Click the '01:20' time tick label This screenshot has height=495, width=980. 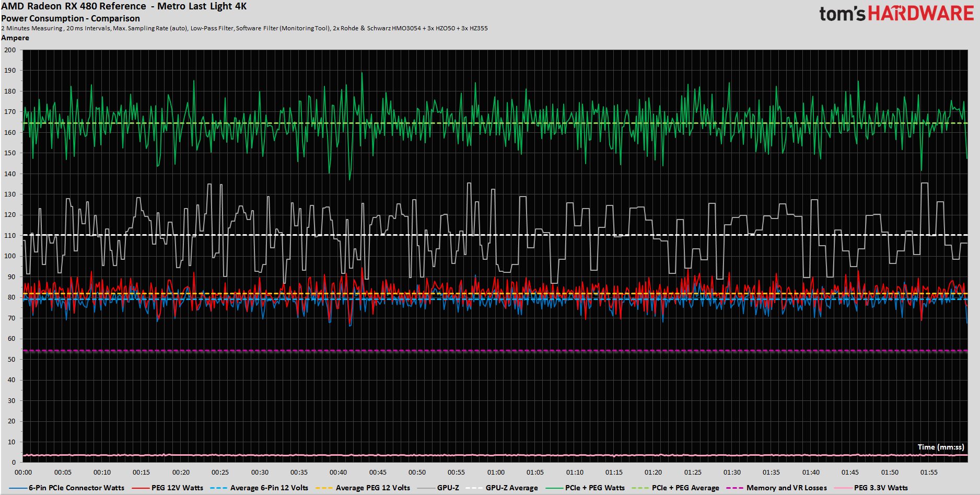pyautogui.click(x=653, y=473)
